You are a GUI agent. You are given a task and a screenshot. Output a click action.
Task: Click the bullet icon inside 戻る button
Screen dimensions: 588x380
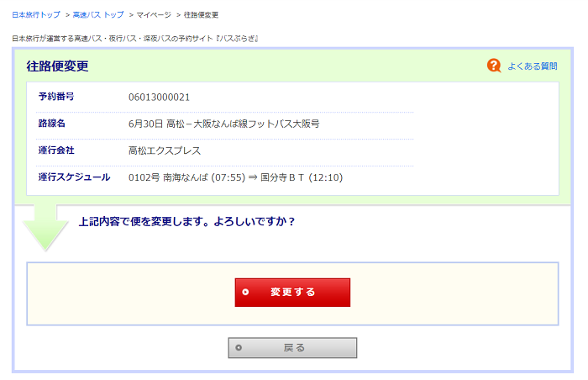coord(239,348)
